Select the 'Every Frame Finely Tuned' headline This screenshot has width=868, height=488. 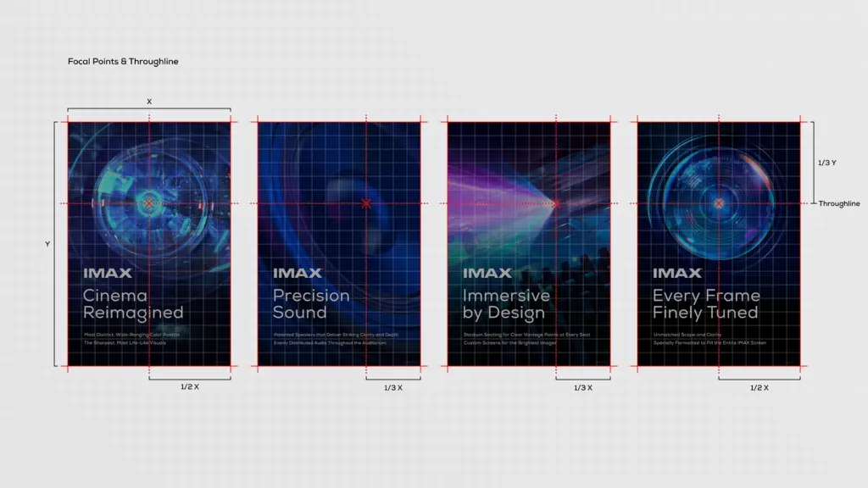click(706, 304)
